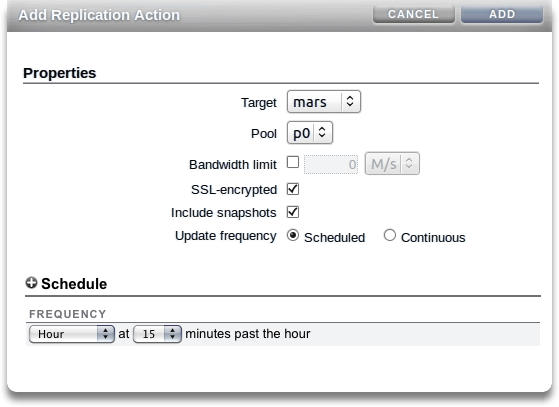Click the bandwidth limit value field

click(x=331, y=164)
